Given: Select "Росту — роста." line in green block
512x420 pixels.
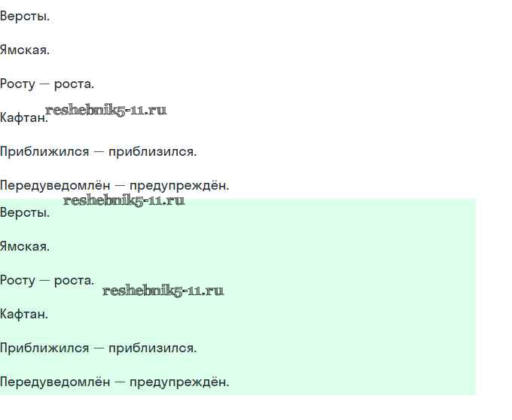Looking at the screenshot, I should tap(47, 280).
